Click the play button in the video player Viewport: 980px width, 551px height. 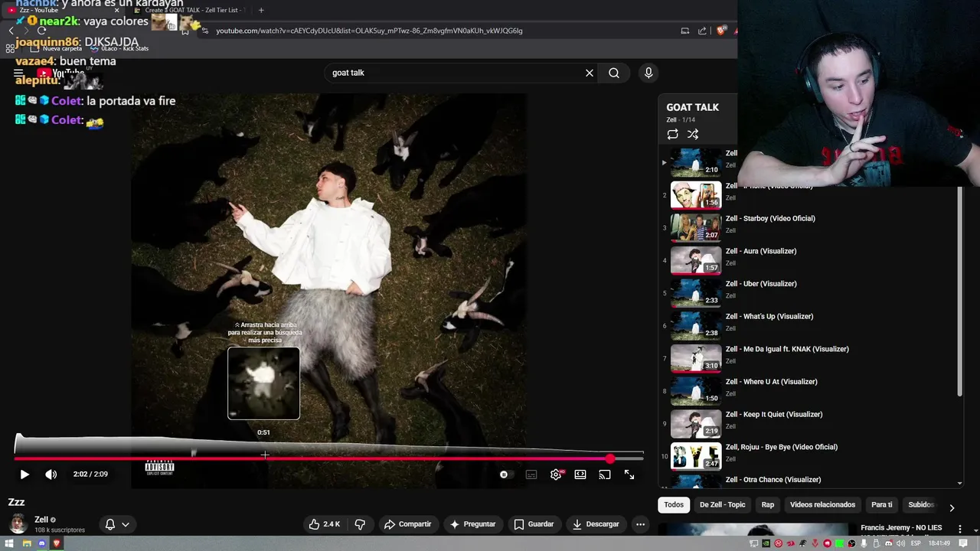tap(24, 474)
